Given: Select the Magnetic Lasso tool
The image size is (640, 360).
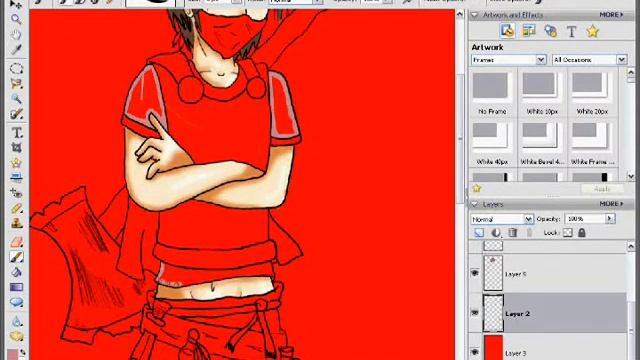Looking at the screenshot, I should [x=16, y=83].
